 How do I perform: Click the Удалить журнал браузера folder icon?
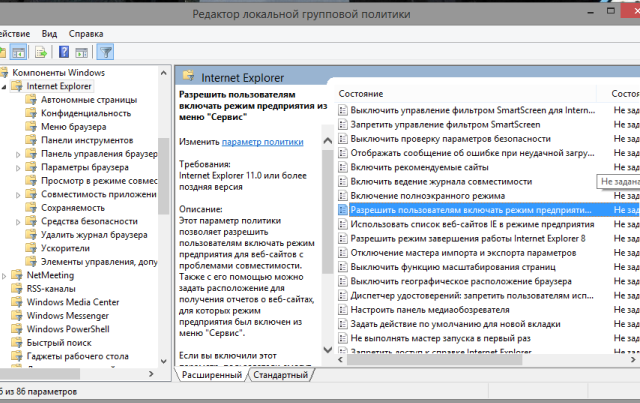click(31, 234)
